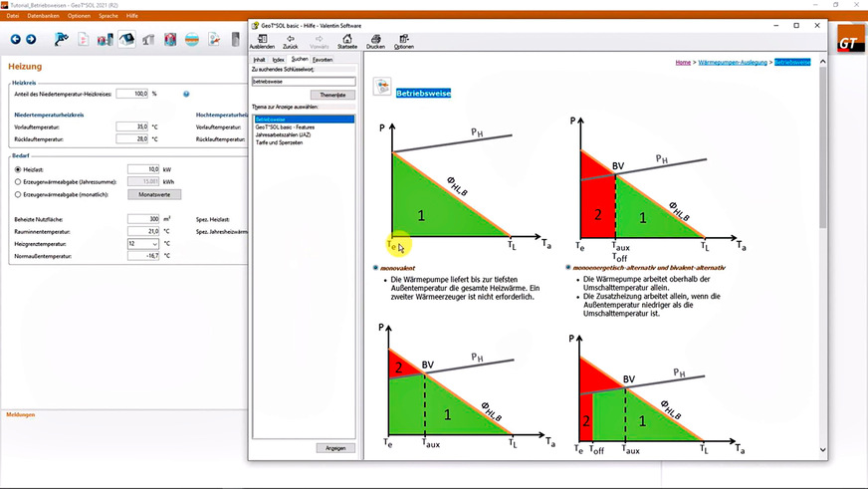
Task: Select the Heizlast radio button
Action: [x=18, y=170]
